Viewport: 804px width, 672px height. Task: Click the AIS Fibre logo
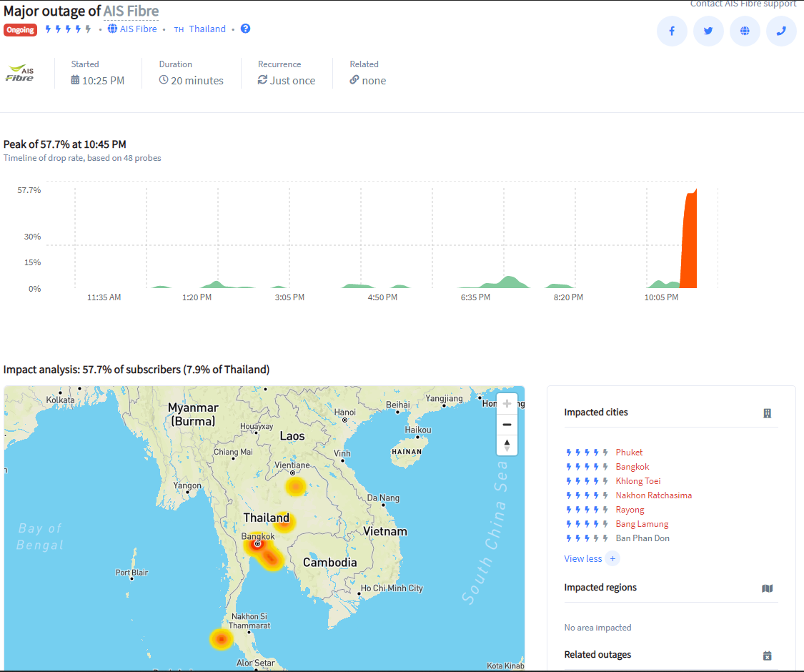(20, 73)
